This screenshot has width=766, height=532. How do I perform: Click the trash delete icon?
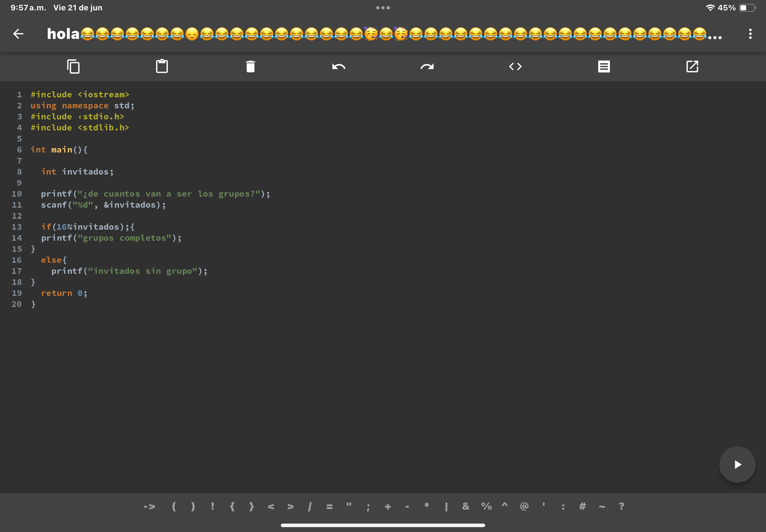click(251, 66)
